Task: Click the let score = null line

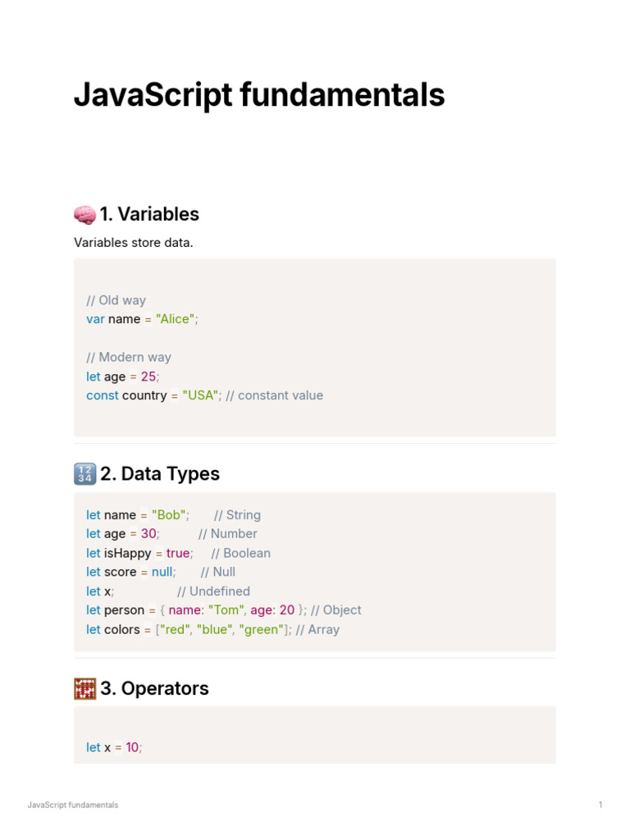Action: pos(161,572)
